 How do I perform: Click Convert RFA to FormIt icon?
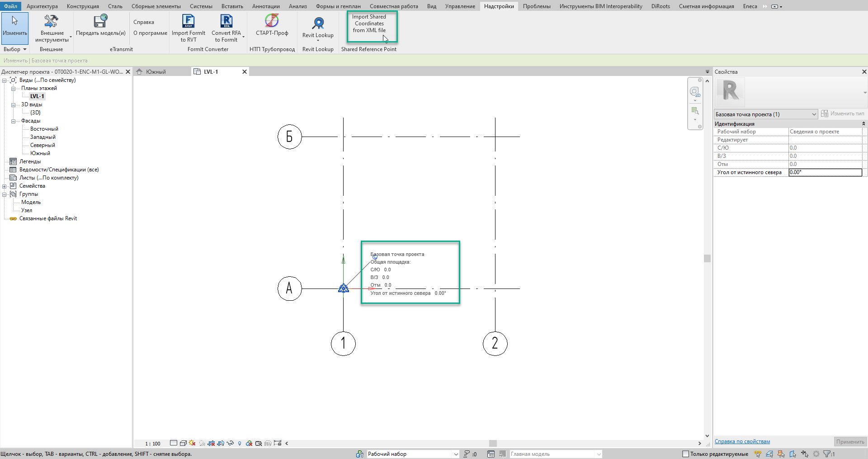tap(226, 21)
